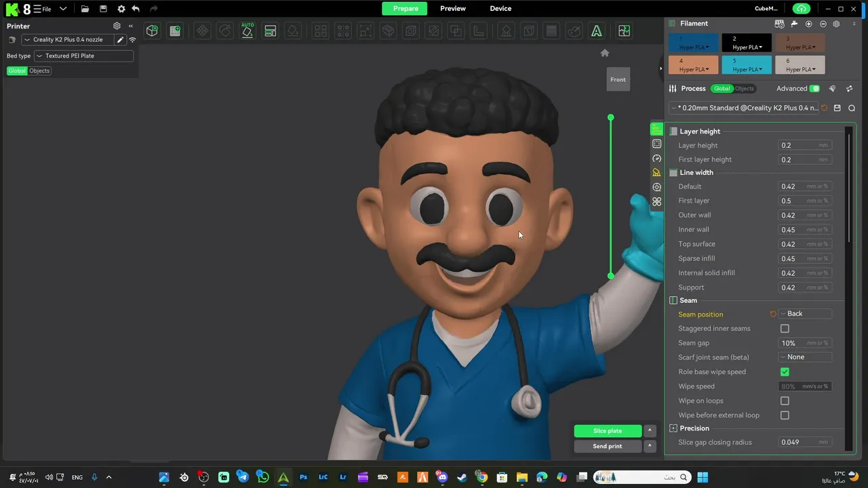Select Global in printer panel
Screen dimensions: 868x488
[17, 70]
